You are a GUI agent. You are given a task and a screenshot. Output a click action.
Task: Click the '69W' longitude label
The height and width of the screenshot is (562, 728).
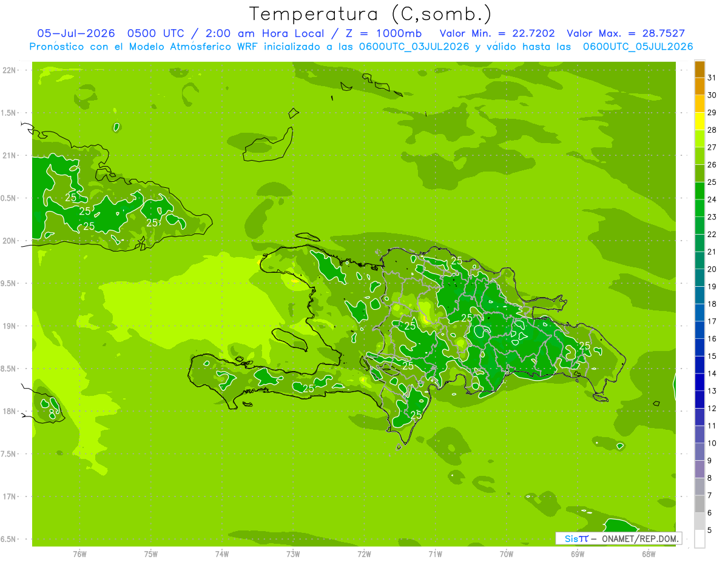click(x=578, y=554)
